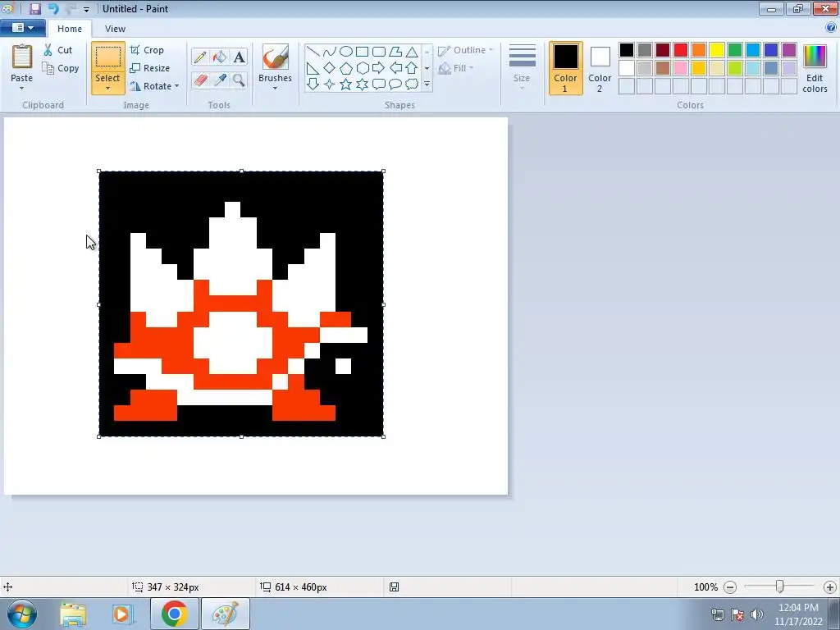Choose the Right triangle shape
Viewport: 840px width, 630px height.
(313, 68)
